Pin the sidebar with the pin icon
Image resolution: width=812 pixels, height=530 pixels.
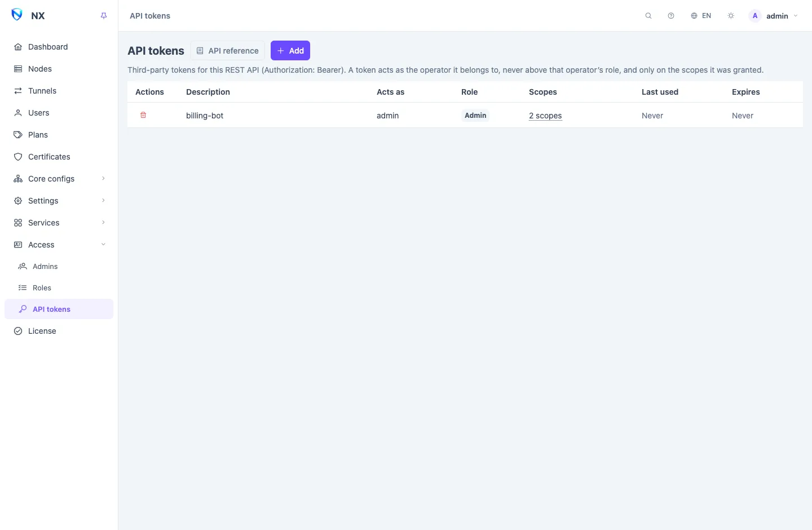click(x=104, y=16)
